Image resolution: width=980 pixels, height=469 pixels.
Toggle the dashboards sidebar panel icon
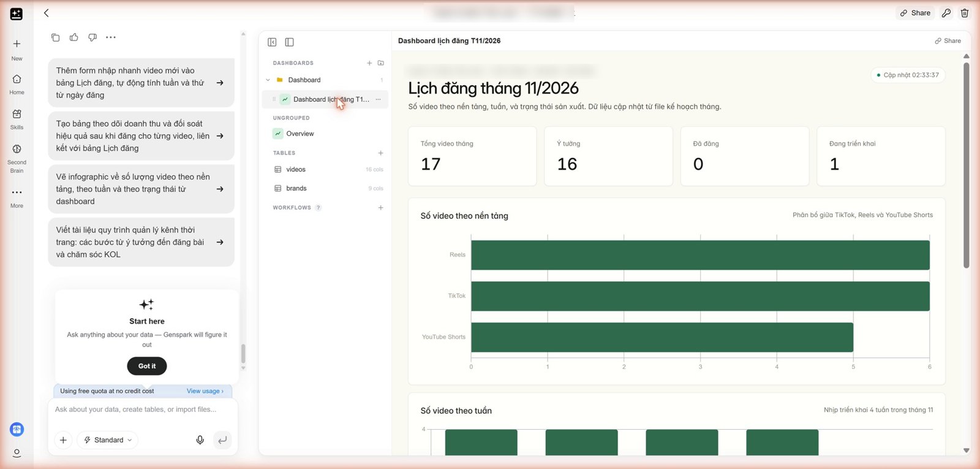pyautogui.click(x=290, y=42)
